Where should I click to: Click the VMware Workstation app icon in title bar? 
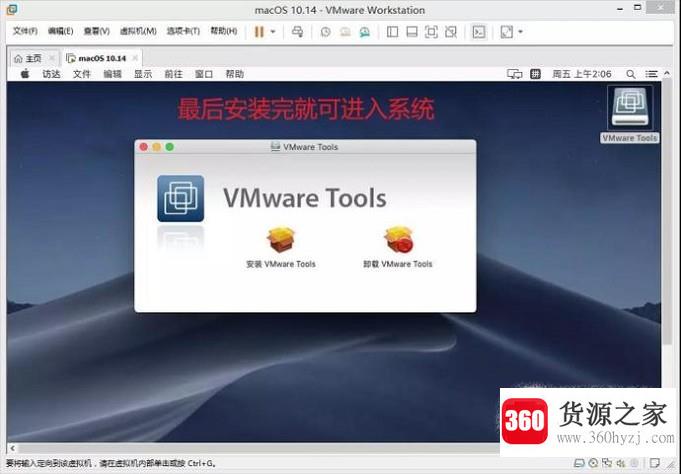coord(12,10)
